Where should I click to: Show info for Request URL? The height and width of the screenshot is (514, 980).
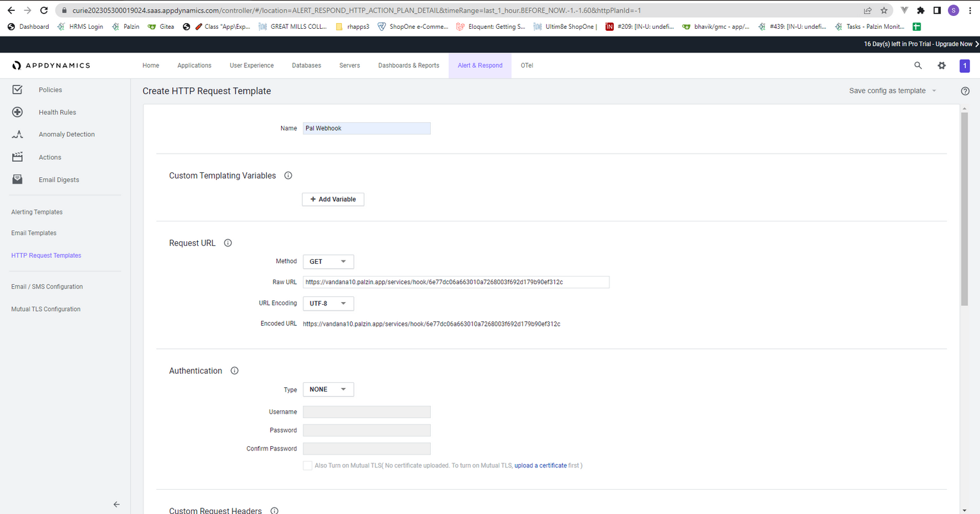tap(228, 243)
